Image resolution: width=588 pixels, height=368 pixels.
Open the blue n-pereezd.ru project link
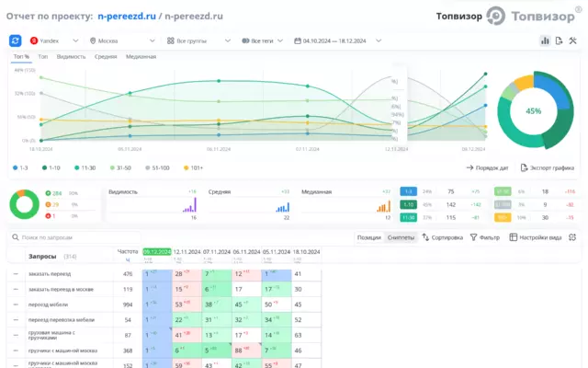click(127, 17)
